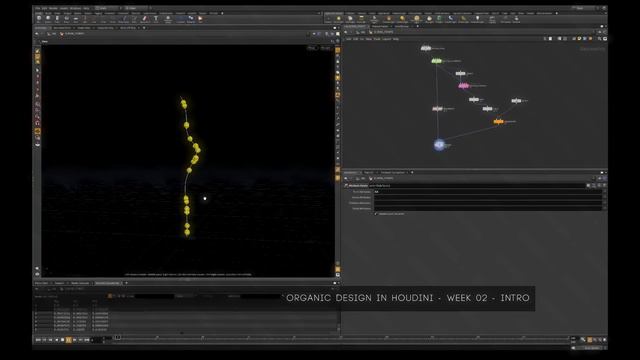Open the Windows menu
640x360 pixels.
pos(76,8)
